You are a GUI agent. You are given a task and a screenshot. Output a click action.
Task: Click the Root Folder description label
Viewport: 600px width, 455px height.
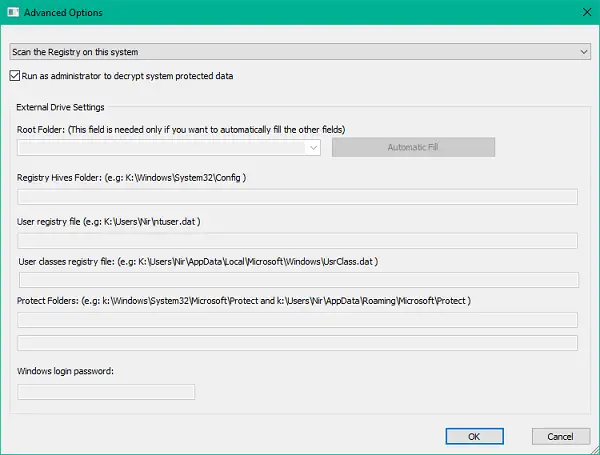[x=181, y=130]
